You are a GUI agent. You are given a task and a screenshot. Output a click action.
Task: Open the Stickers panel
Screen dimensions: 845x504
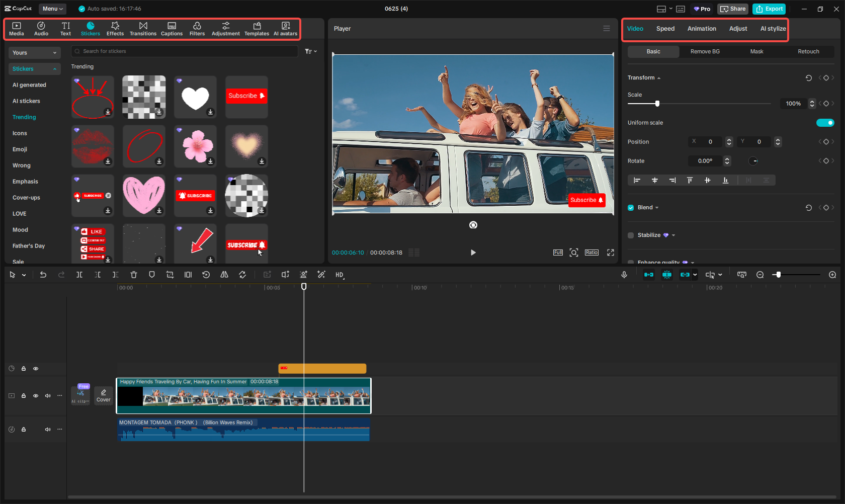(91, 29)
